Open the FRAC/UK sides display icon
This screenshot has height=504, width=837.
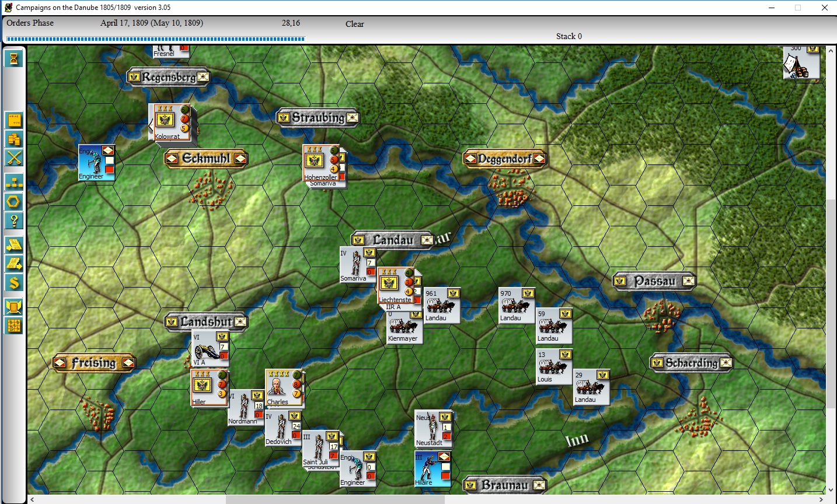coord(14,120)
